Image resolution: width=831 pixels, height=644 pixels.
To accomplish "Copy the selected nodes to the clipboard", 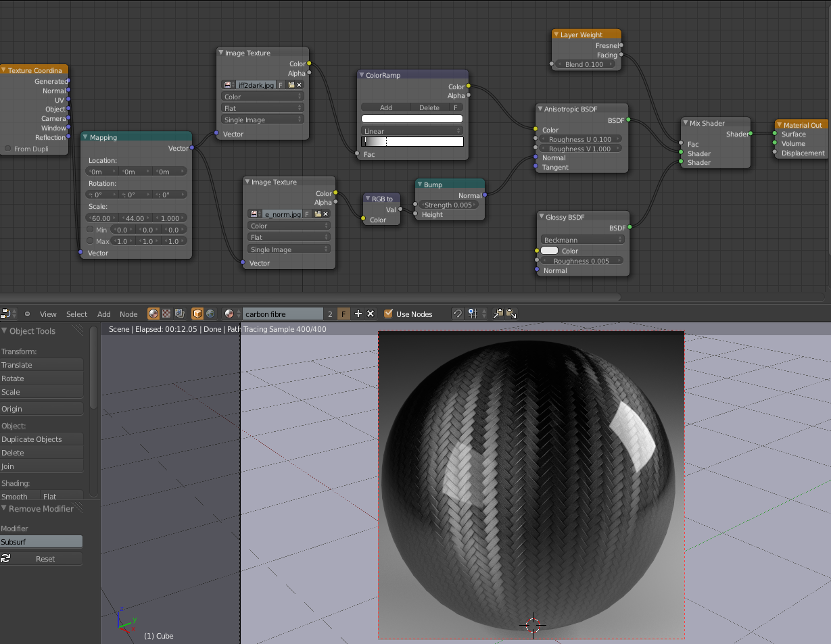I will click(x=498, y=314).
